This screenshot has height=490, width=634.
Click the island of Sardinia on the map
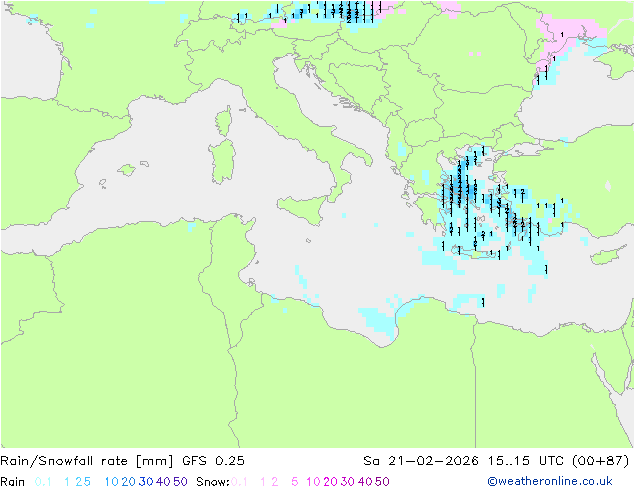click(x=222, y=161)
